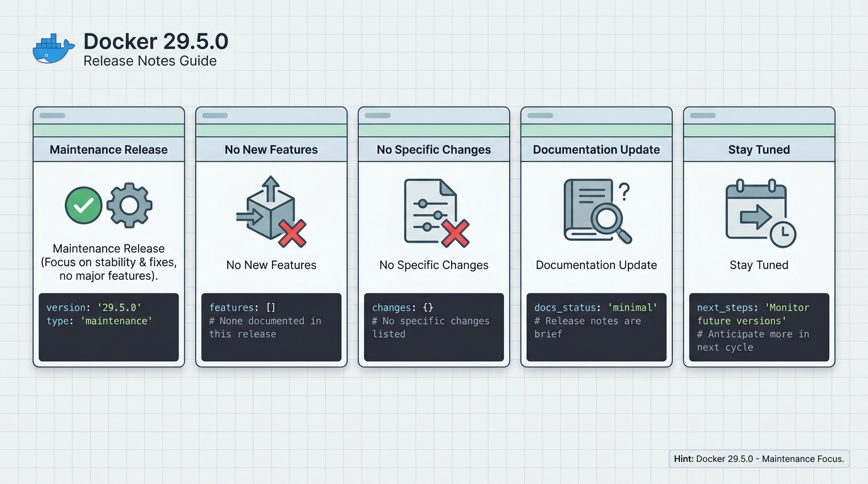Click the gear icon in Maintenance Release card

coord(129,205)
